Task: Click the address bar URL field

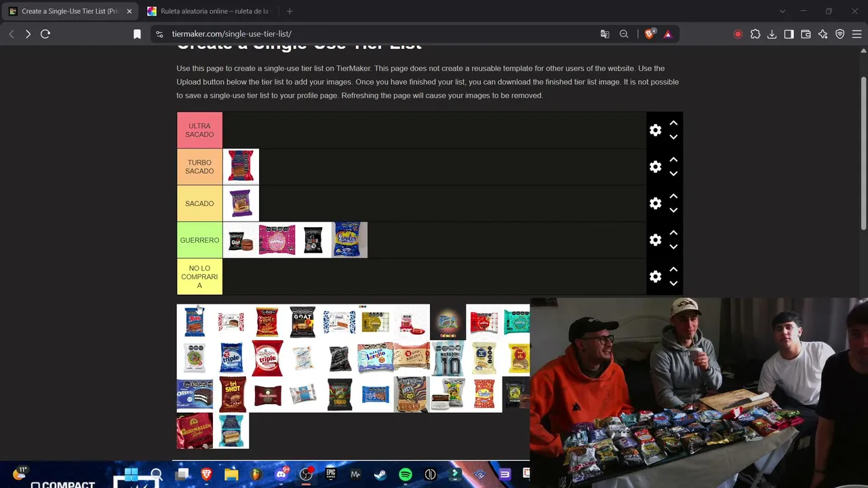Action: click(x=373, y=34)
